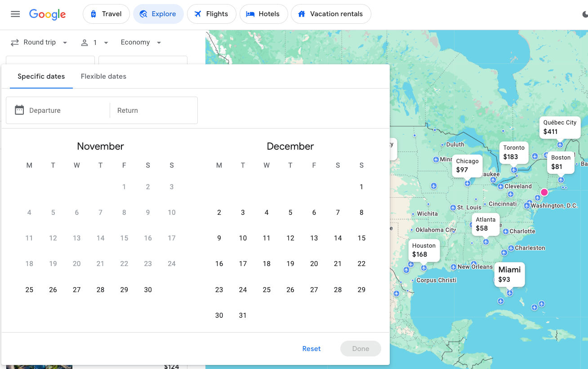
Task: Click the Cincinnati map label
Action: point(503,204)
